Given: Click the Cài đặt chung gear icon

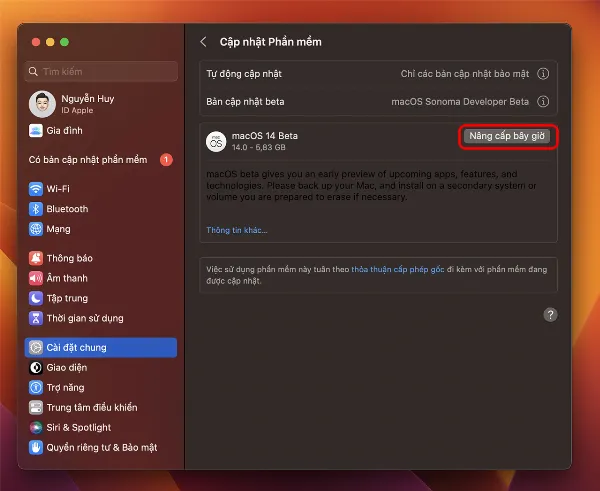Looking at the screenshot, I should tap(36, 347).
